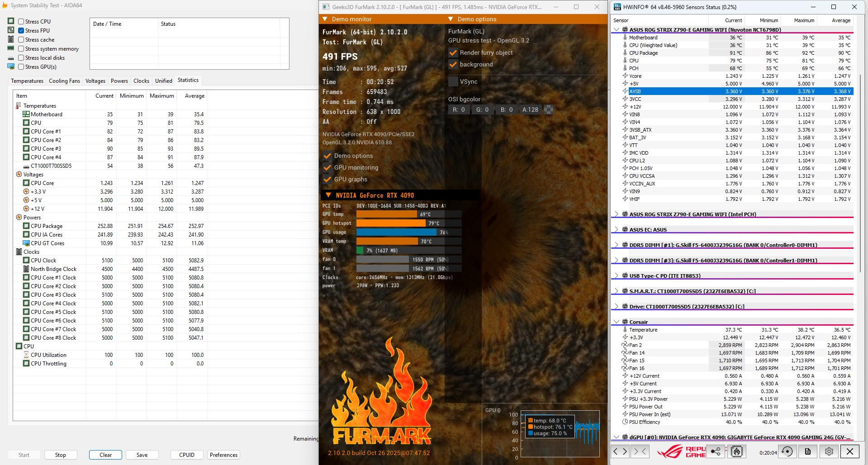
Task: Click the ROG Republic of Gamers logo
Action: (x=681, y=451)
